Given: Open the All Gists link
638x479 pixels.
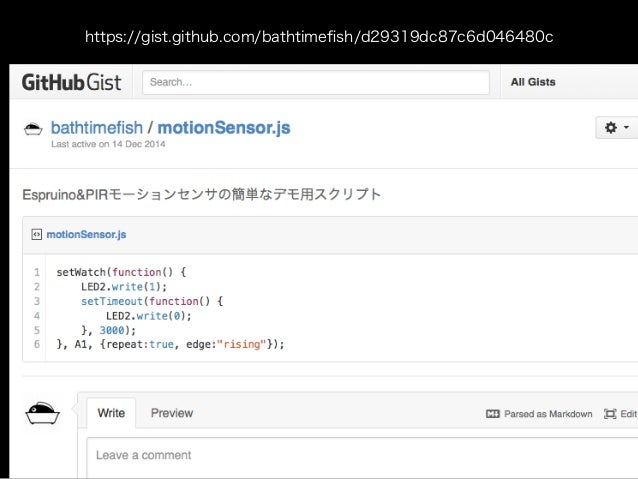Looking at the screenshot, I should point(532,82).
